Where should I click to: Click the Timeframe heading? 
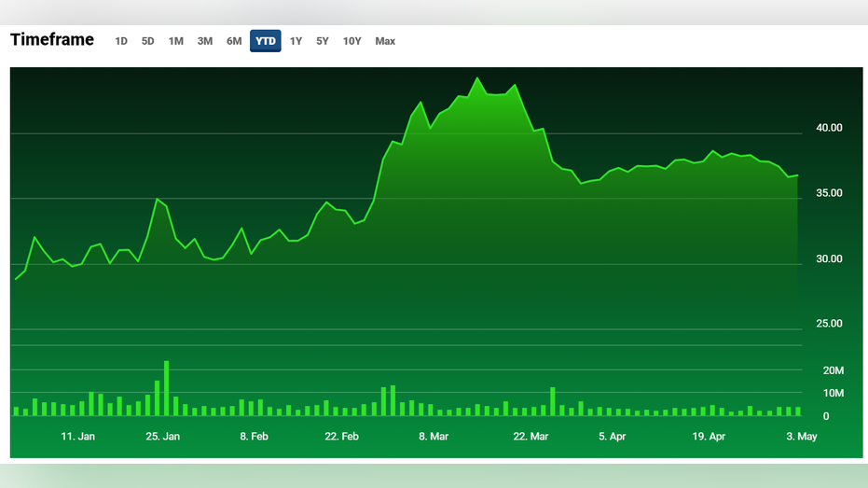(x=52, y=40)
